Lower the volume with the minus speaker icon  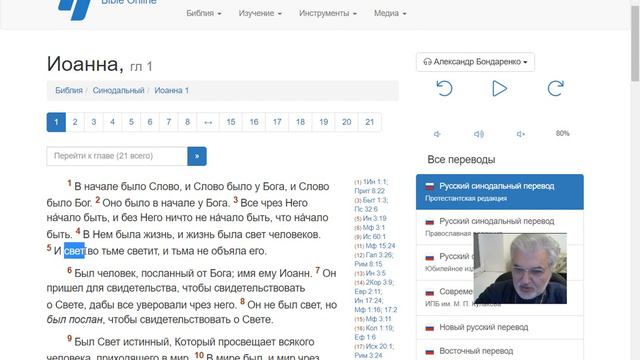[437, 134]
